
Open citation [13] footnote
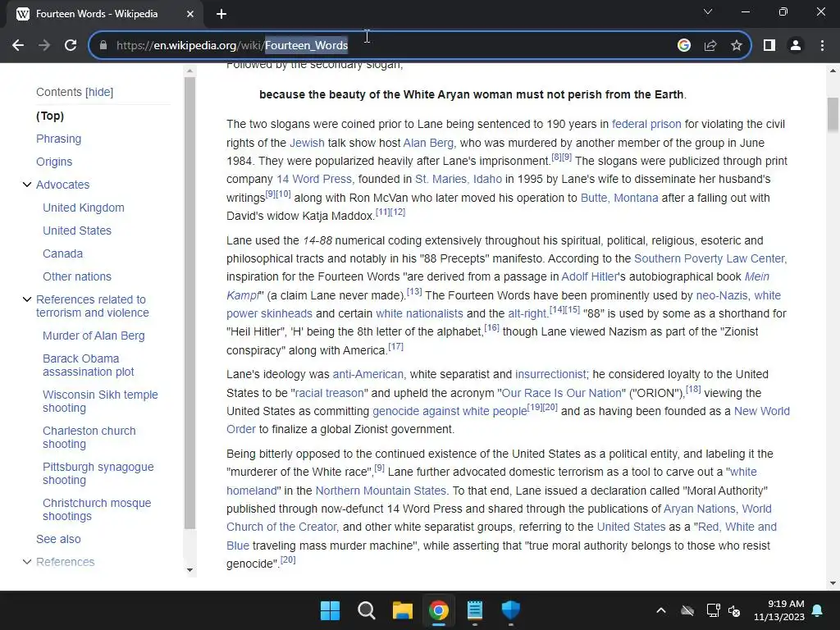pos(414,292)
